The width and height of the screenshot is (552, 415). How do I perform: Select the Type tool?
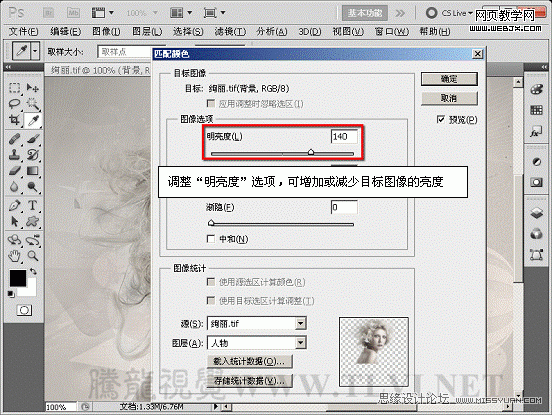click(x=33, y=205)
